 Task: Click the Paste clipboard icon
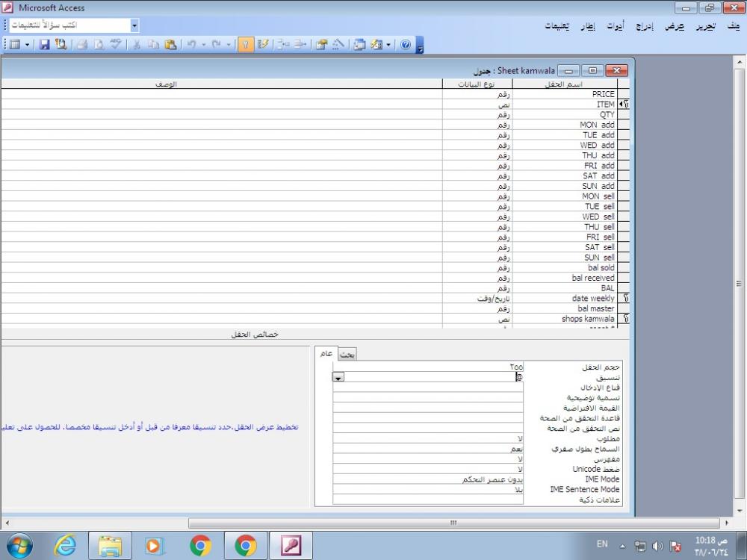(170, 45)
